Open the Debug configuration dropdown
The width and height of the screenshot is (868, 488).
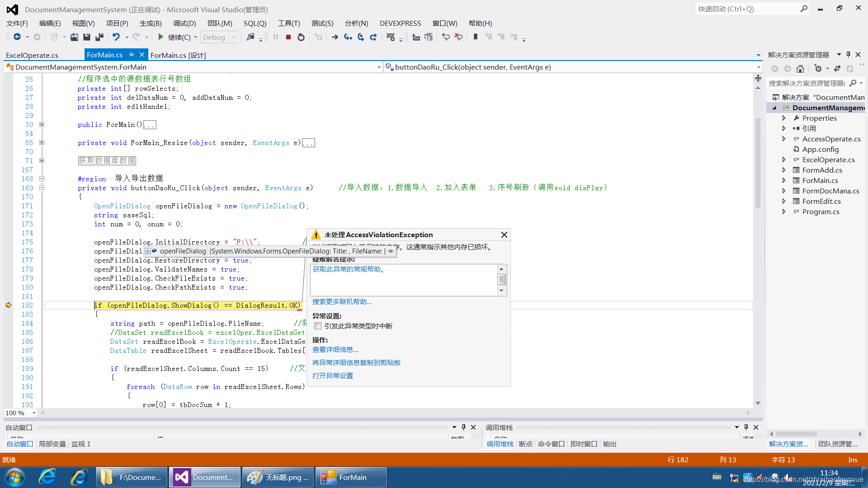233,37
